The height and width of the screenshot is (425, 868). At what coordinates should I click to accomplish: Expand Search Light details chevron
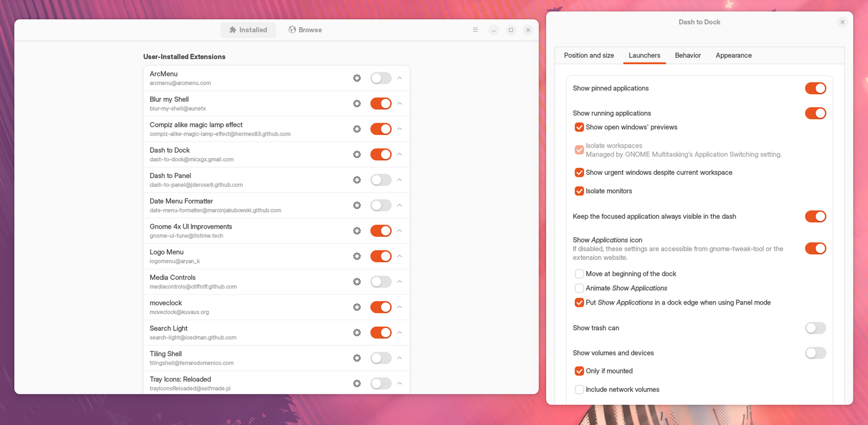coord(399,333)
